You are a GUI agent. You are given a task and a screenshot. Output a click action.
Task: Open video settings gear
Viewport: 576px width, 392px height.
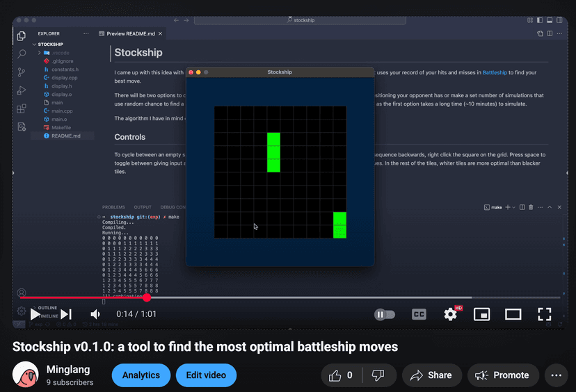[450, 314]
